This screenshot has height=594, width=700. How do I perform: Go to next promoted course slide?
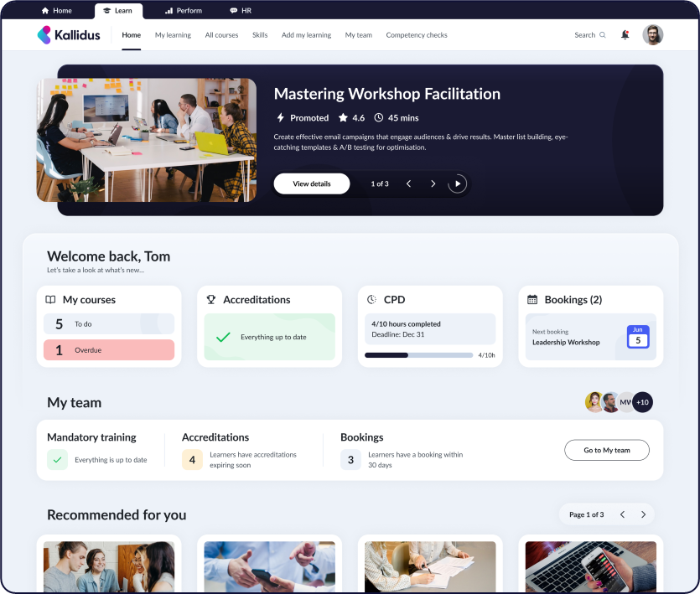[433, 183]
